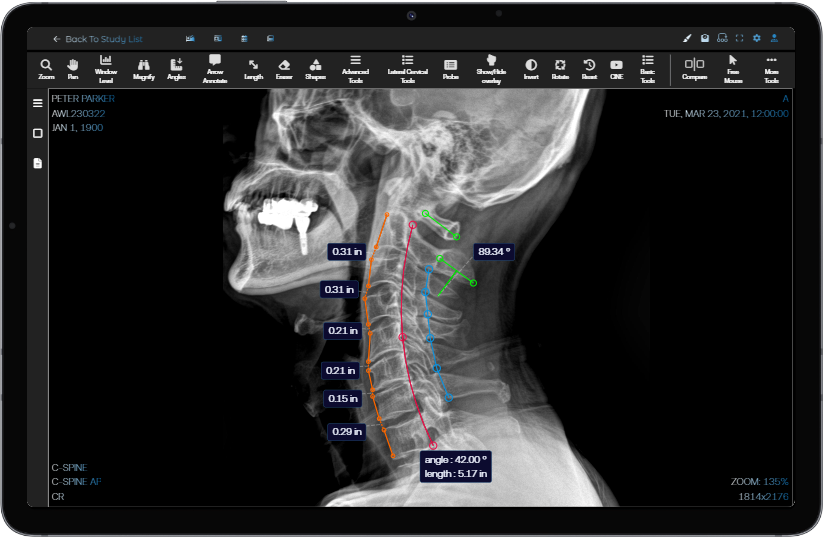Click the Compare button
Image resolution: width=823 pixels, height=537 pixels.
click(694, 68)
